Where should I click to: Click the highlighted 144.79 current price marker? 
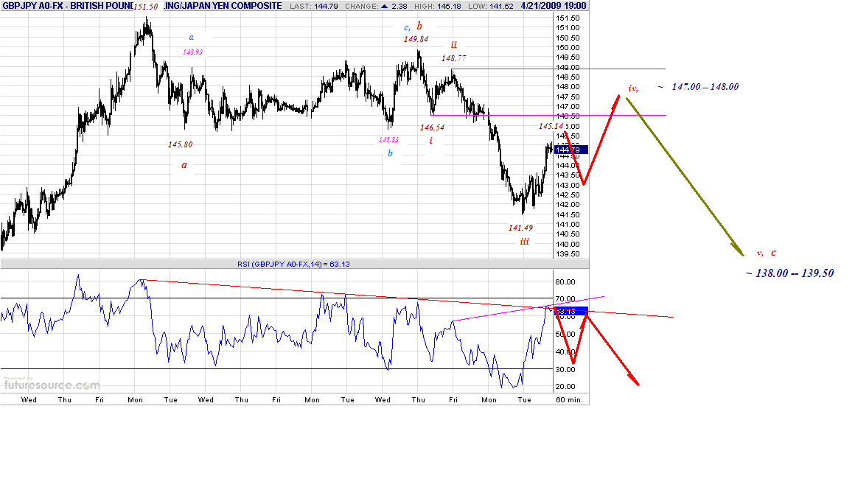[571, 150]
